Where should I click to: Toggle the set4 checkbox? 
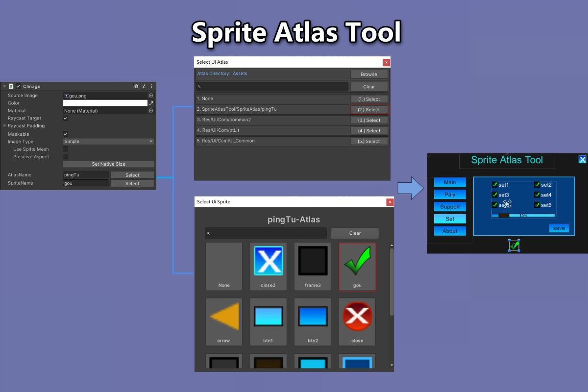537,195
